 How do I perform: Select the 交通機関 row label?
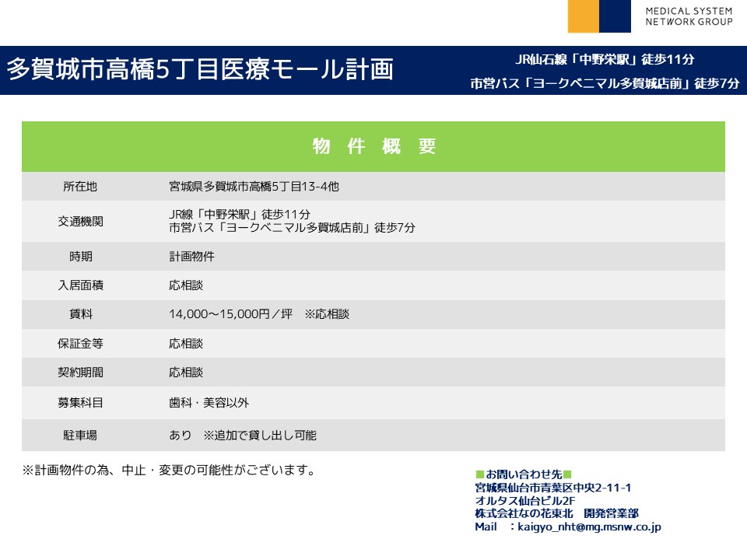[x=80, y=222]
